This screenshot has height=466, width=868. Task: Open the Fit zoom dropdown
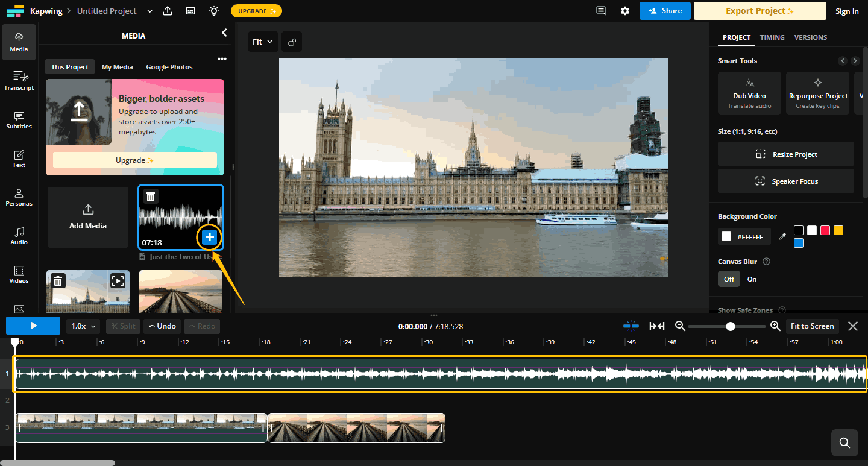[x=263, y=42]
